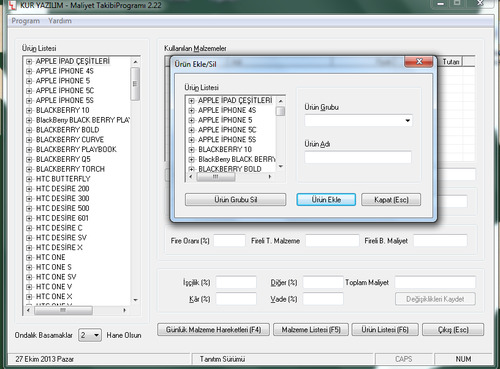Select HTC ONE V item
500x369 pixels.
[54, 287]
